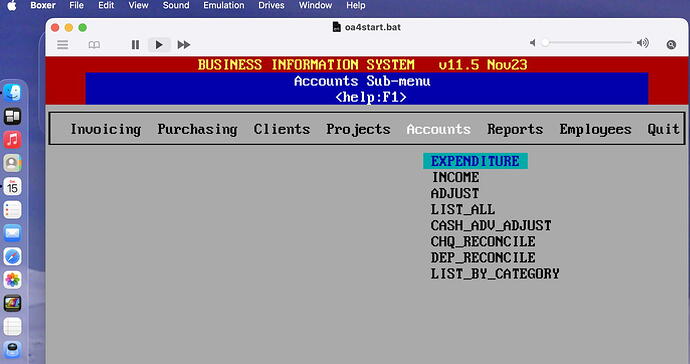Open the Edit menu
The width and height of the screenshot is (690, 364).
point(106,6)
